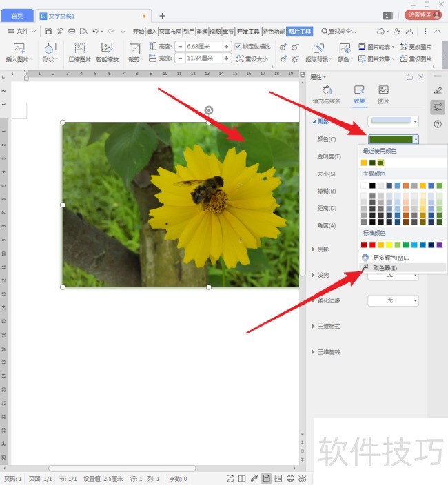Pick the black theme color swatch

coord(372,185)
